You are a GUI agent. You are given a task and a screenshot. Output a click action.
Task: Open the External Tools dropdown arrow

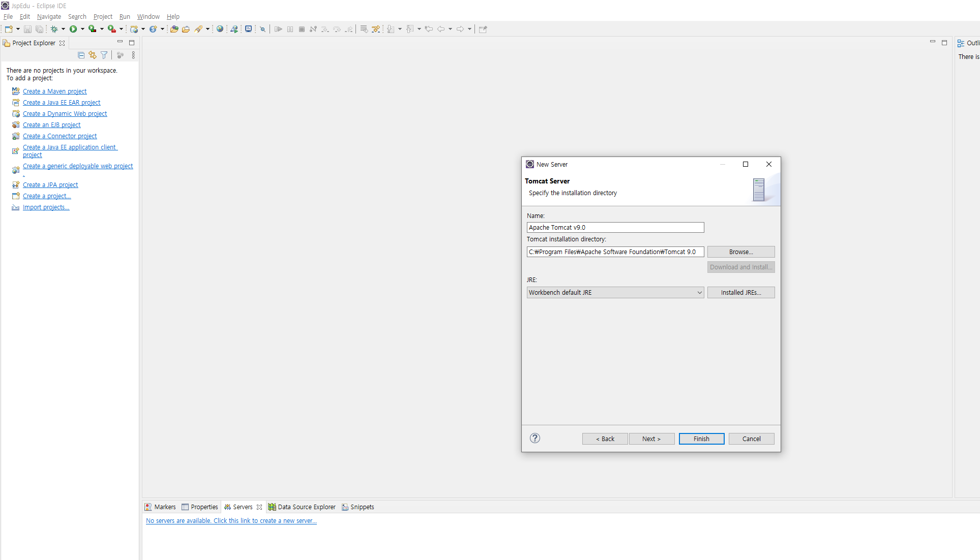pos(121,29)
